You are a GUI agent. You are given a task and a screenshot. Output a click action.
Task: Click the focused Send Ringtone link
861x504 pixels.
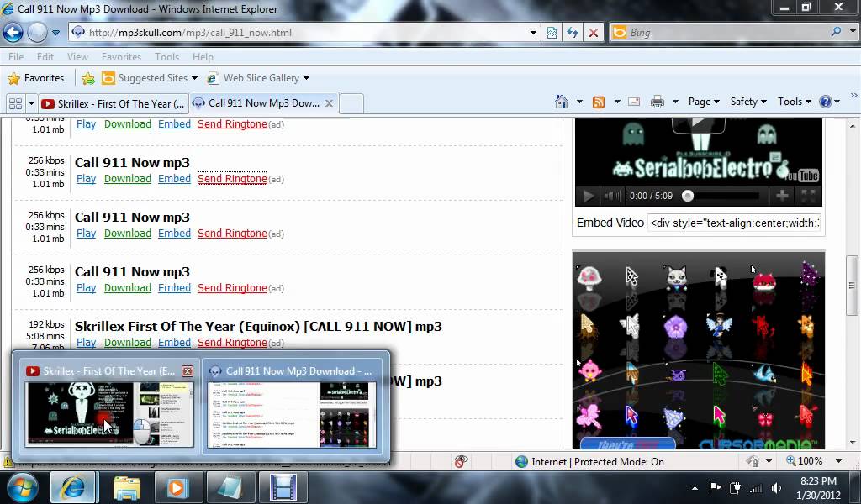click(x=232, y=179)
